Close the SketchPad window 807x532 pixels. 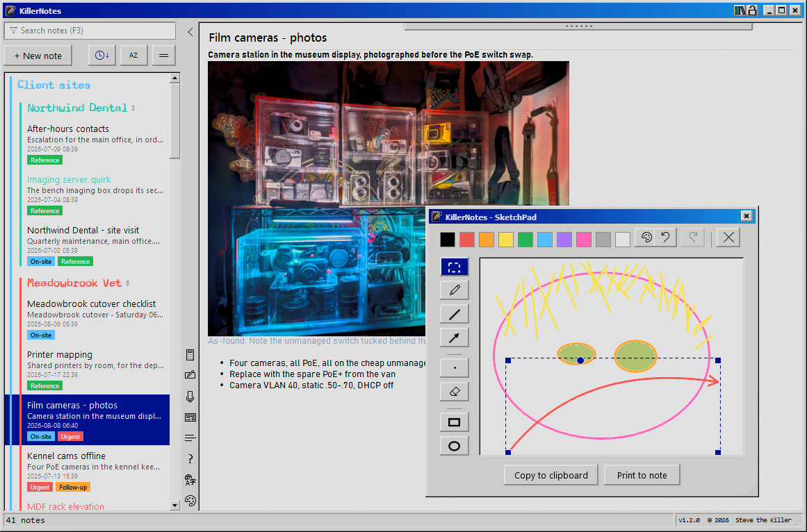pos(747,216)
